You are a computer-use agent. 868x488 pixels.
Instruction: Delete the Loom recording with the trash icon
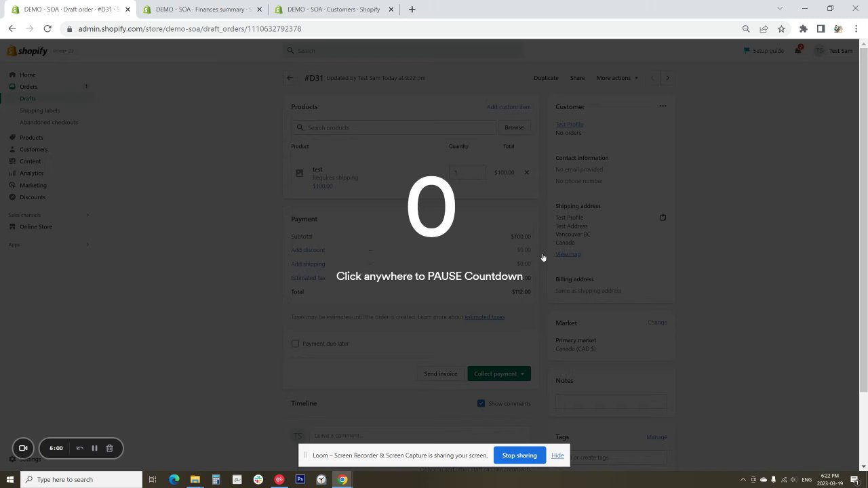(109, 448)
